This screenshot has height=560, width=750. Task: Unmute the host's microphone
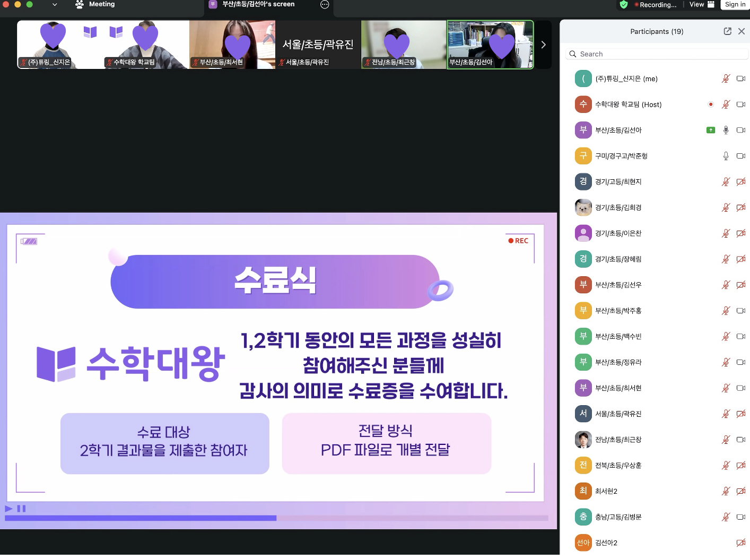(x=726, y=104)
